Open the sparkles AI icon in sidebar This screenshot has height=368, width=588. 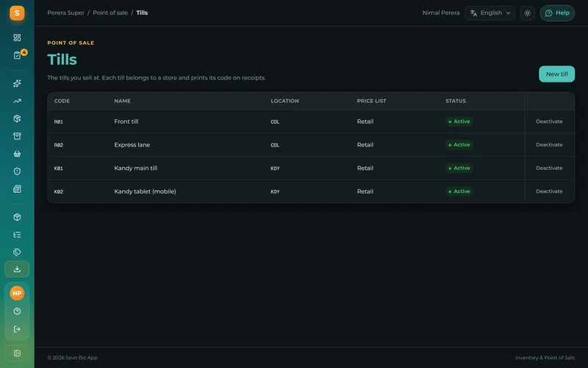pyautogui.click(x=17, y=83)
